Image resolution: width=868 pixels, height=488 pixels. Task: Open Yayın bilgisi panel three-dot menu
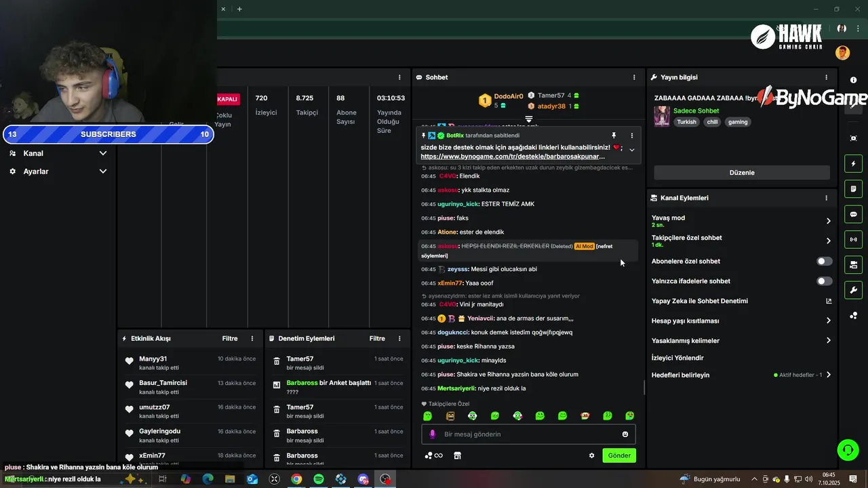[x=826, y=77]
